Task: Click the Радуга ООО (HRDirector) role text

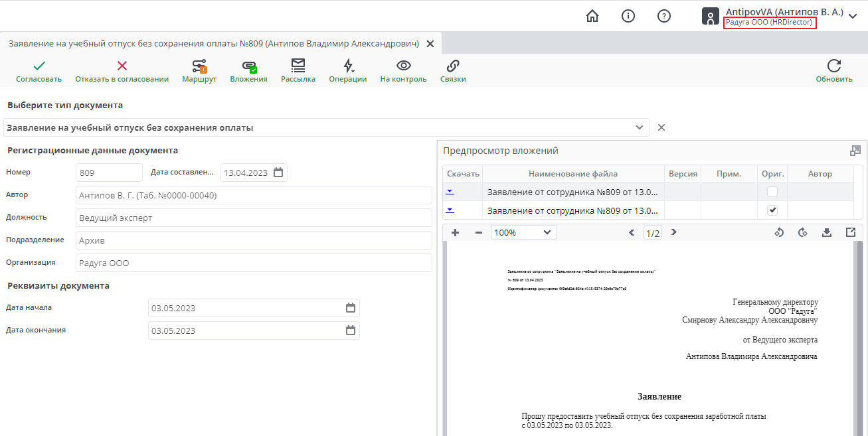Action: click(769, 23)
